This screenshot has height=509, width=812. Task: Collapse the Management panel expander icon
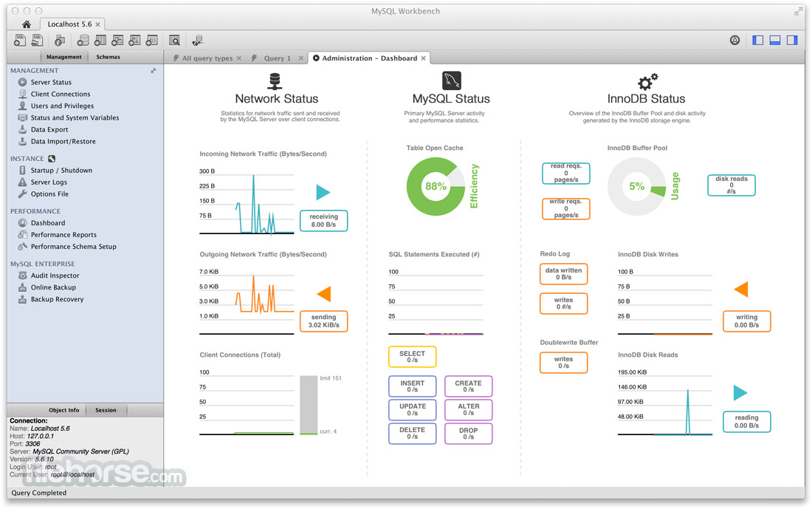pyautogui.click(x=154, y=70)
